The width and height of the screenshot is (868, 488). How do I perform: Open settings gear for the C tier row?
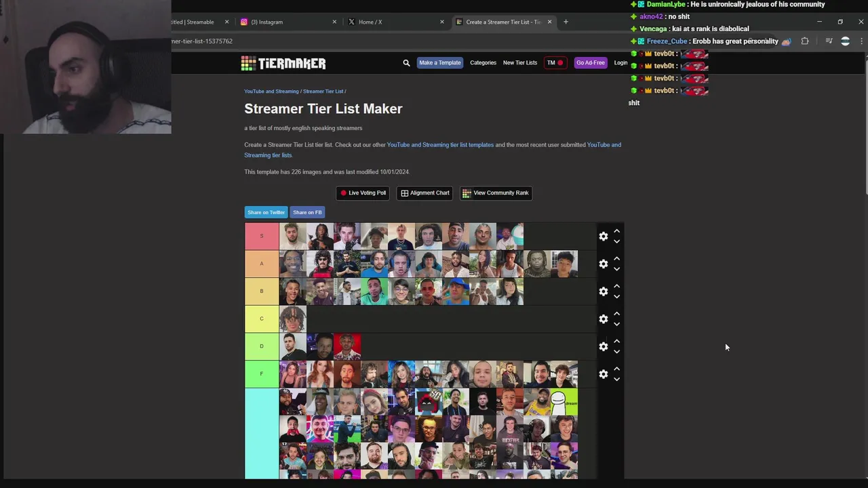coord(604,319)
